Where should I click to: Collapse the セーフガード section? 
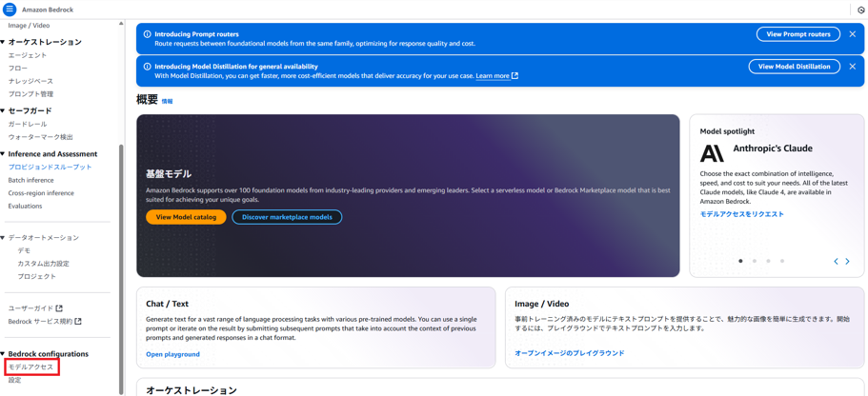(2, 110)
